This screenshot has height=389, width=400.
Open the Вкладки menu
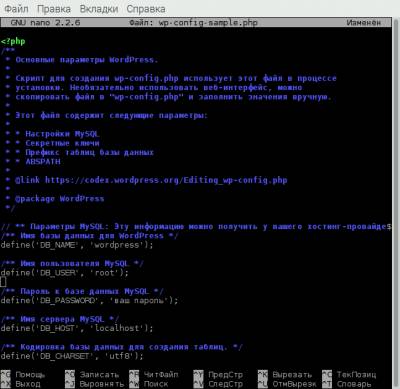click(99, 9)
